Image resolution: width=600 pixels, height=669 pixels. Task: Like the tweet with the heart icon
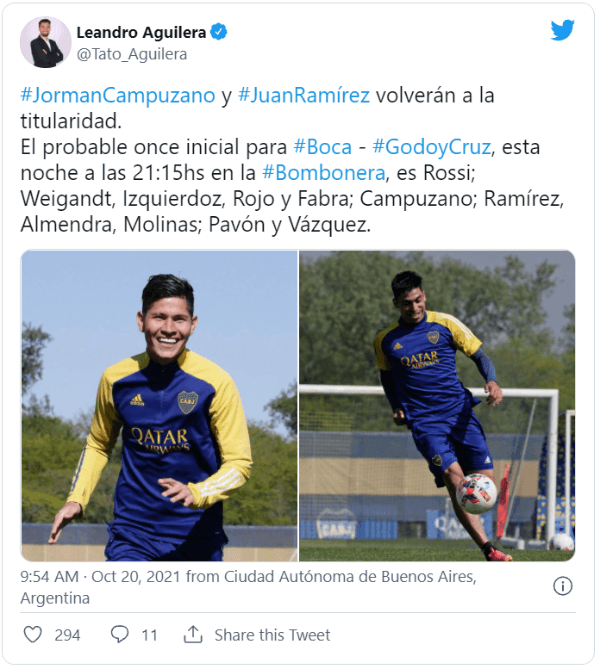[x=32, y=634]
